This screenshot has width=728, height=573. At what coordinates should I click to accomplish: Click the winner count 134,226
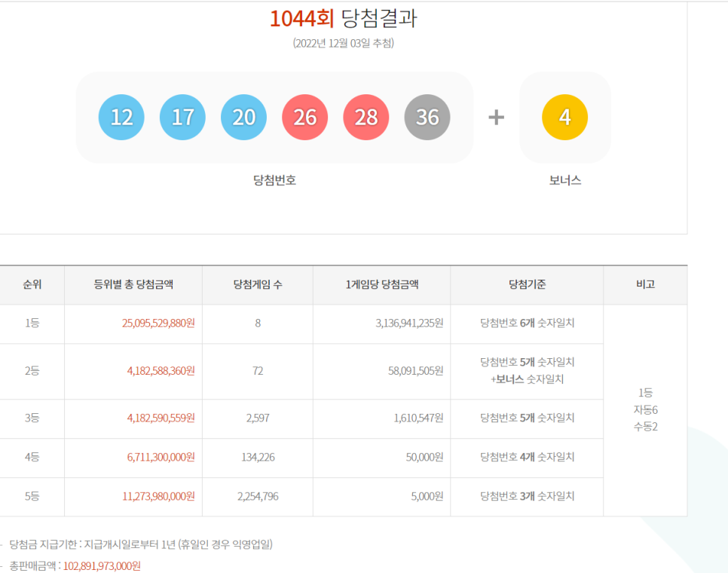[x=258, y=458]
